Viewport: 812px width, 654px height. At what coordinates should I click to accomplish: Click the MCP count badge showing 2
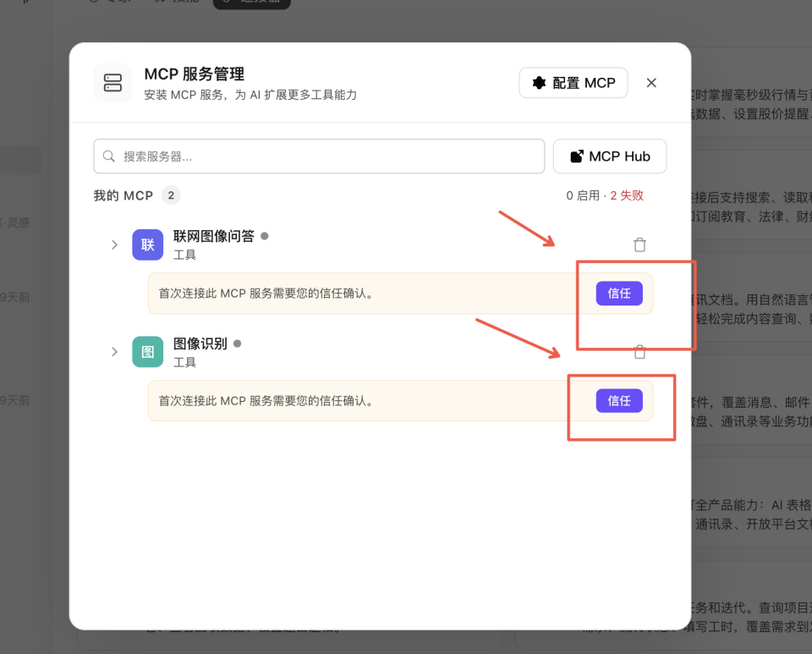point(171,195)
